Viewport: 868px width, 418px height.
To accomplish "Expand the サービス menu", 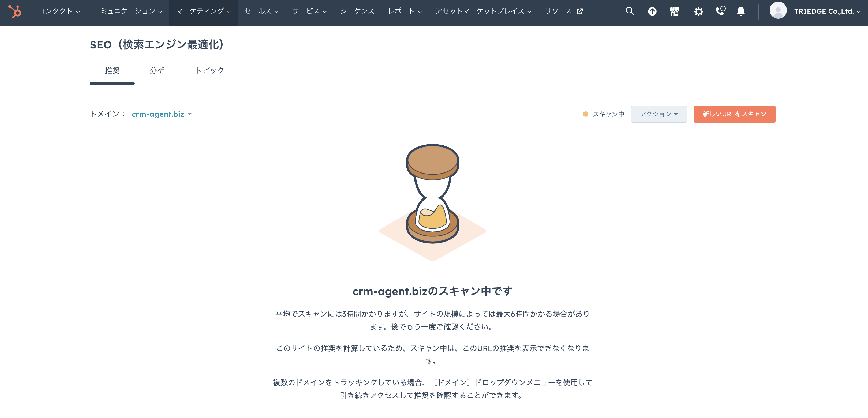I will coord(309,12).
